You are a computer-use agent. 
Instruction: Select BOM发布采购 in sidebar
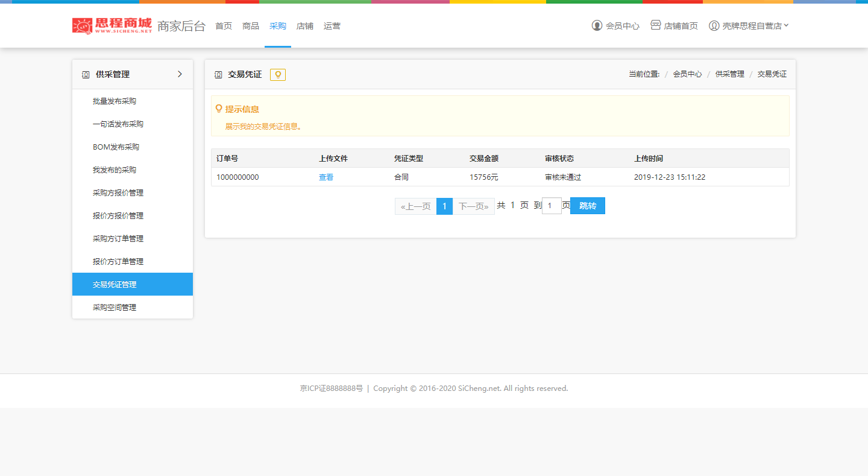coord(133,147)
